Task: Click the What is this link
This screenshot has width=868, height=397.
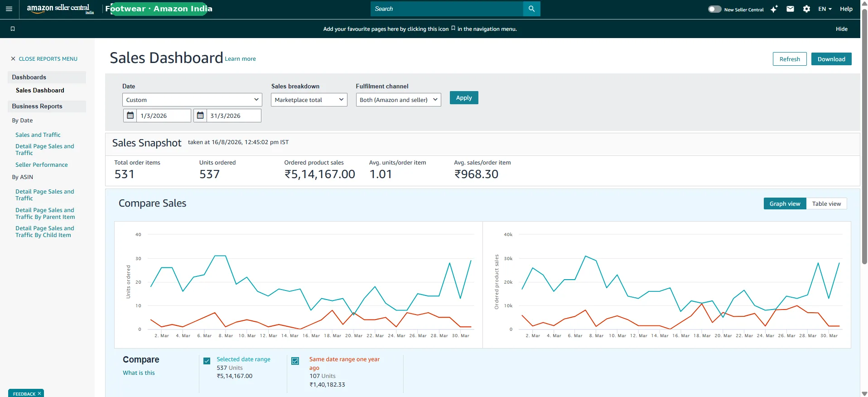Action: [x=139, y=373]
